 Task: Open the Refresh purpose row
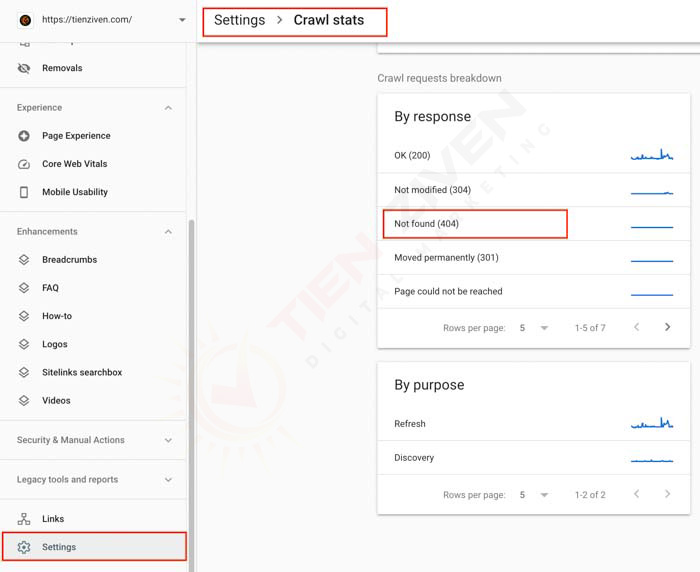click(533, 424)
